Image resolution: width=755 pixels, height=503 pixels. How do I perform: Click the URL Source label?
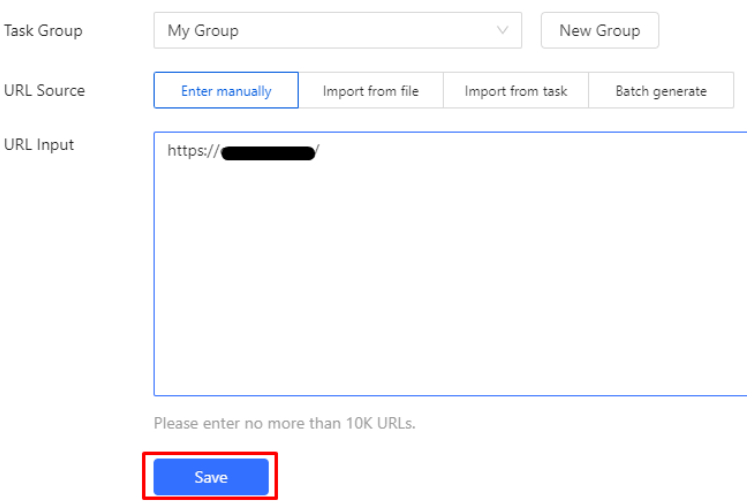click(44, 90)
